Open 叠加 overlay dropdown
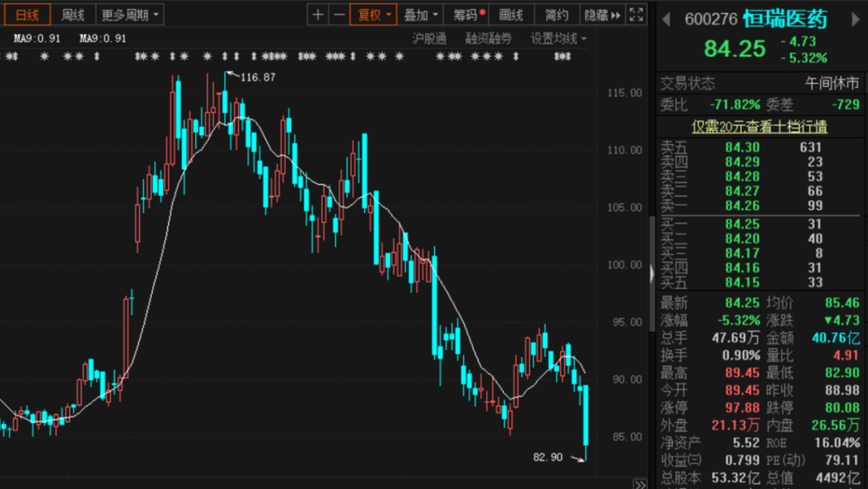Viewport: 868px width, 489px height. coord(421,14)
